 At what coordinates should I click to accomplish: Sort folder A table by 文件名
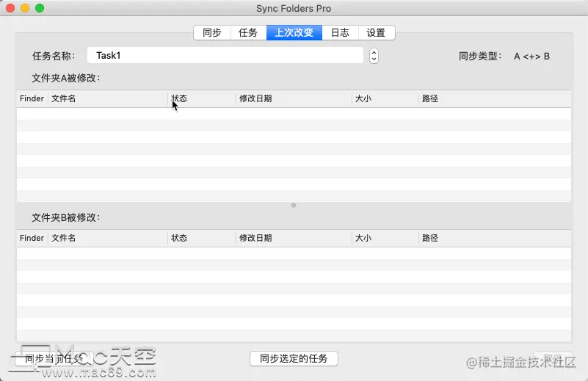tap(108, 98)
